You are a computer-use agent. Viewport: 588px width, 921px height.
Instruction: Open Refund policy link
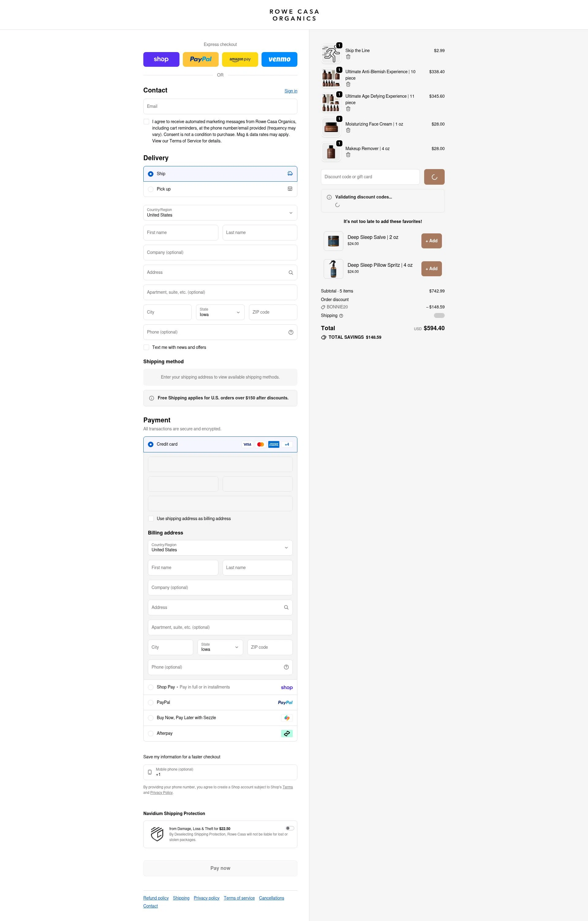click(156, 898)
